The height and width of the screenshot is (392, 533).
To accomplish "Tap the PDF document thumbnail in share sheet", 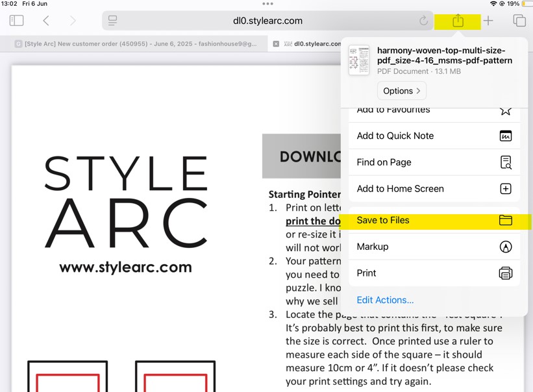I will (x=359, y=60).
